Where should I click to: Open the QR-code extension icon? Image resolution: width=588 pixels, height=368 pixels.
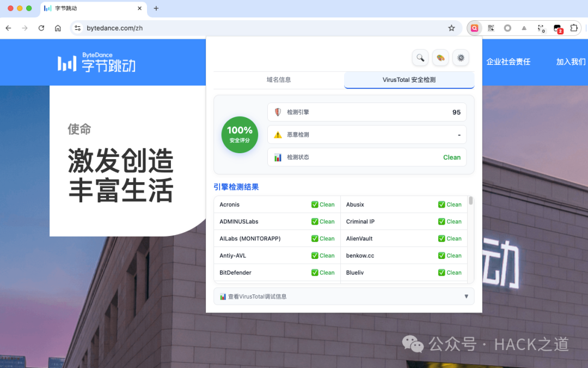tap(491, 28)
